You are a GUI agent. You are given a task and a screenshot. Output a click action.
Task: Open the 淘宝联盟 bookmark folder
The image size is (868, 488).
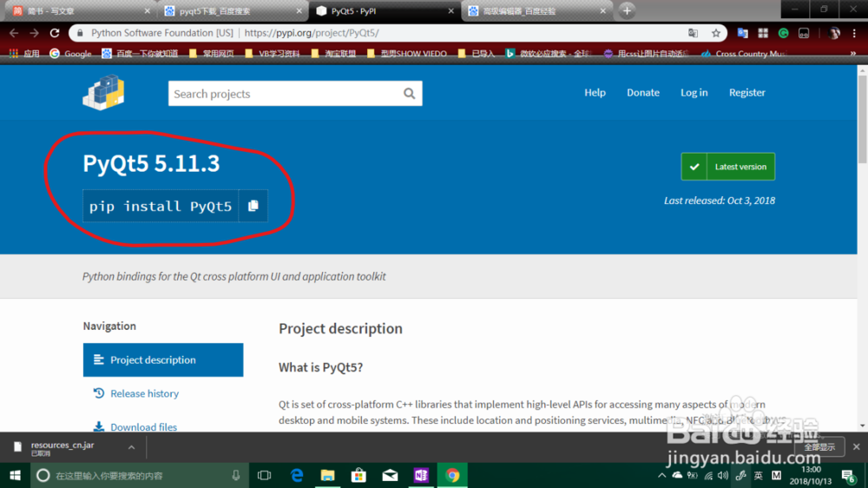[334, 54]
